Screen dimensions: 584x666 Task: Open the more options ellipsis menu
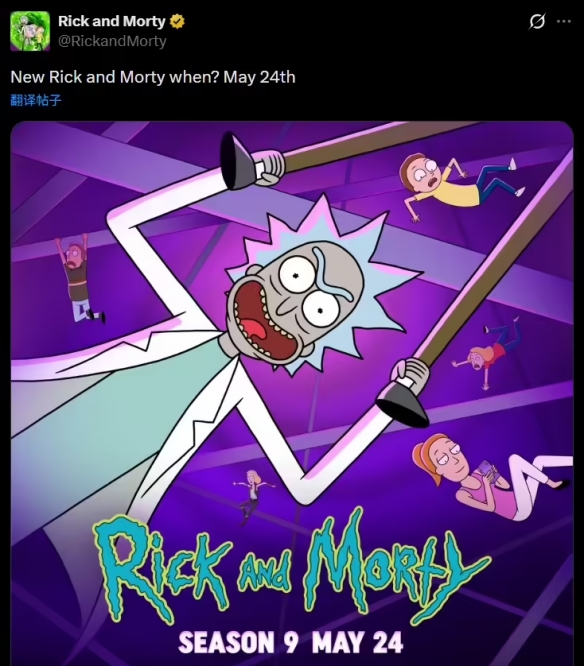point(564,21)
